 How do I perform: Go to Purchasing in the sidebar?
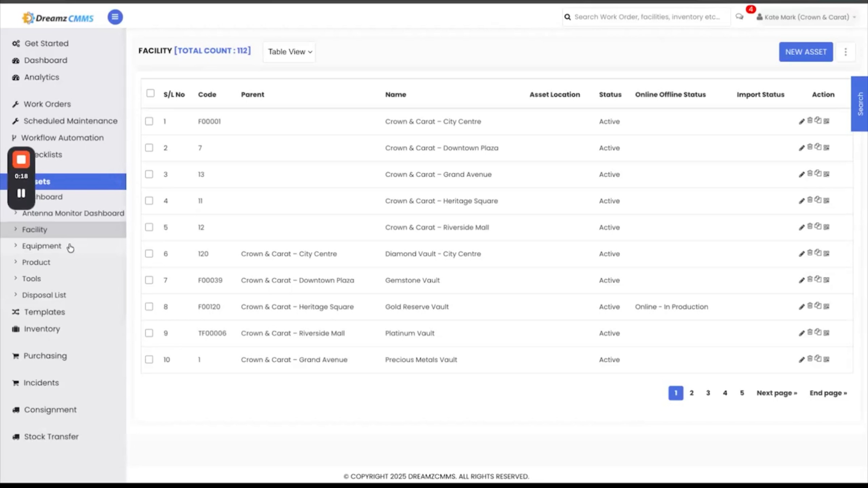pyautogui.click(x=45, y=356)
